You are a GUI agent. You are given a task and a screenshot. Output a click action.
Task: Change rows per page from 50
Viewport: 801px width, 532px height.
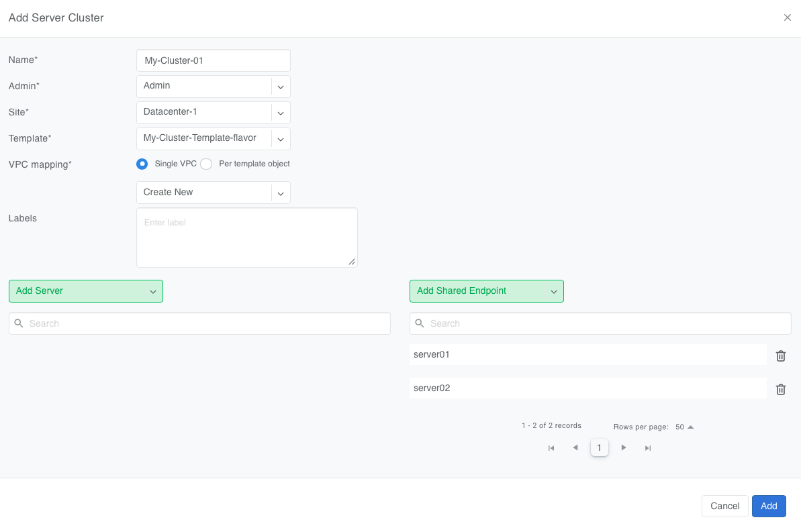coord(685,427)
